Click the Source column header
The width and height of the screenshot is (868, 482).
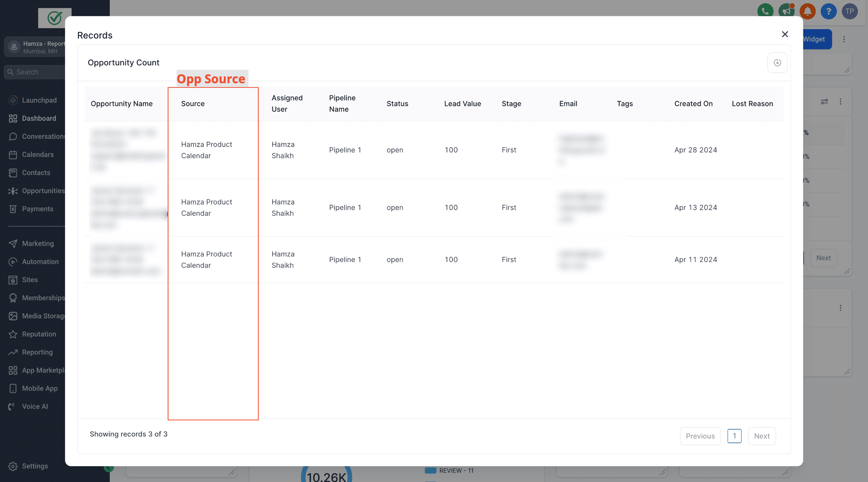click(193, 104)
